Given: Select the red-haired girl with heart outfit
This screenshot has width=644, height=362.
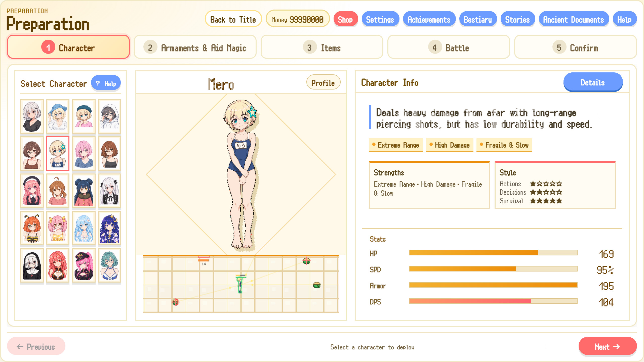Looking at the screenshot, I should pyautogui.click(x=58, y=265).
